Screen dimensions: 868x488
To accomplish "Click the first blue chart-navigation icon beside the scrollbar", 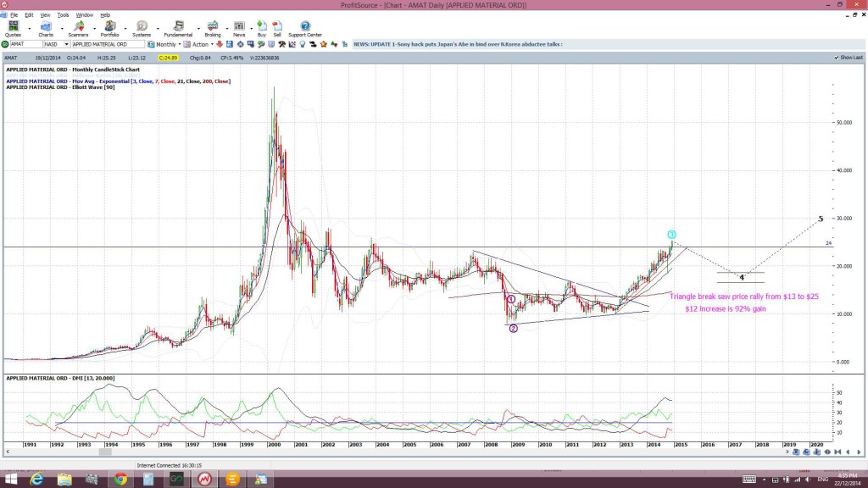I will coord(795,452).
